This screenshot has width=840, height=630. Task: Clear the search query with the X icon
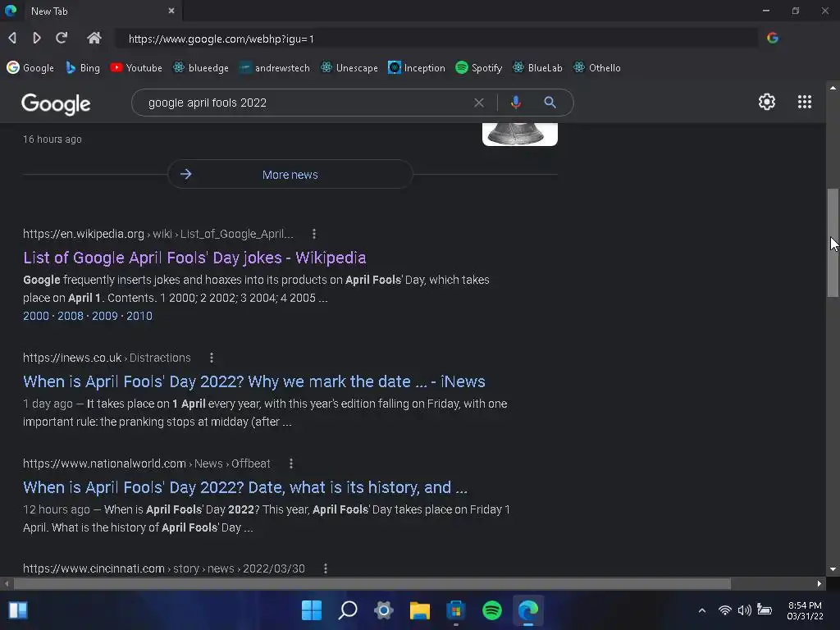pos(479,103)
